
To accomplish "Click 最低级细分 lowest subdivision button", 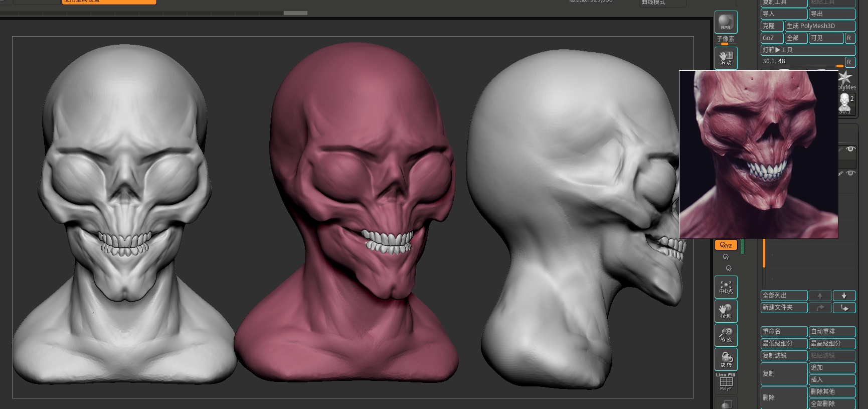I will point(784,344).
